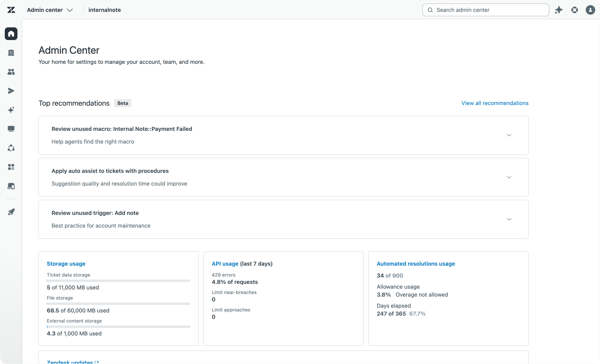Click the File storage progress bar
The height and width of the screenshot is (364, 600).
(x=119, y=304)
